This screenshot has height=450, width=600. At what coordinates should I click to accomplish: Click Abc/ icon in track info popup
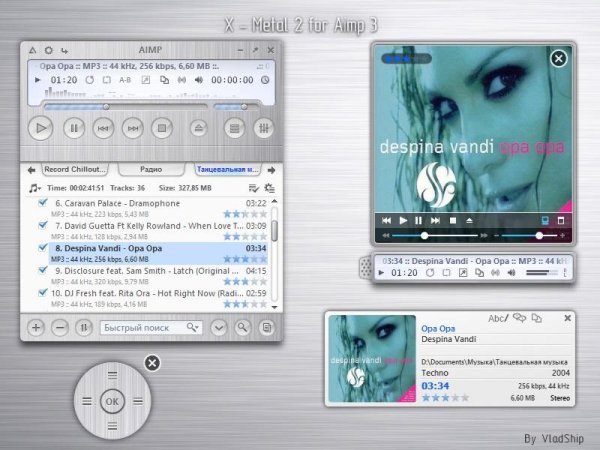[498, 318]
